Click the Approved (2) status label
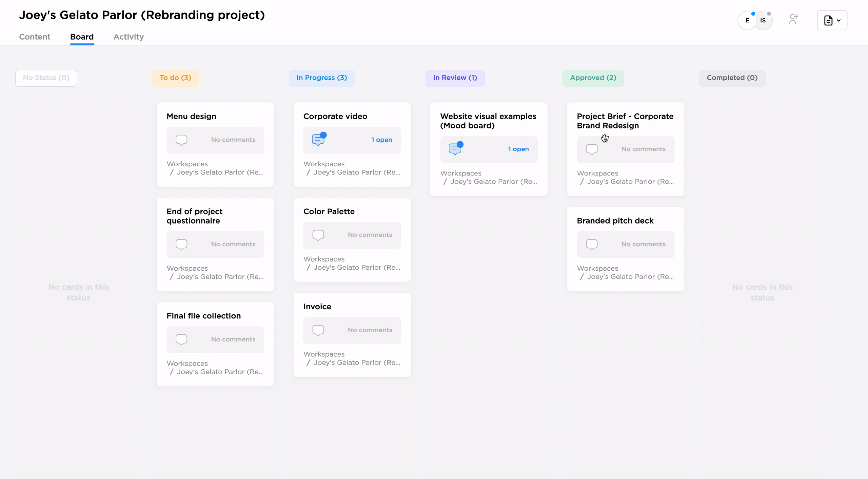868x479 pixels. 593,78
